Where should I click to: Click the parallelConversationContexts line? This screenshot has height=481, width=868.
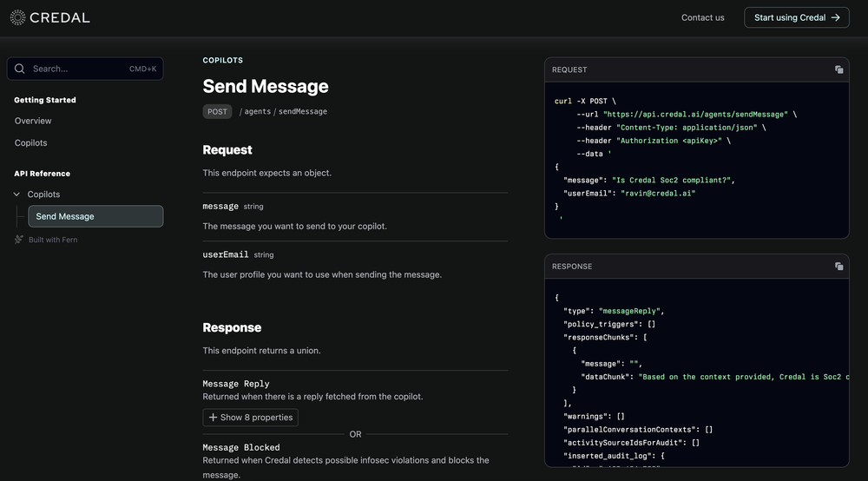coord(638,430)
